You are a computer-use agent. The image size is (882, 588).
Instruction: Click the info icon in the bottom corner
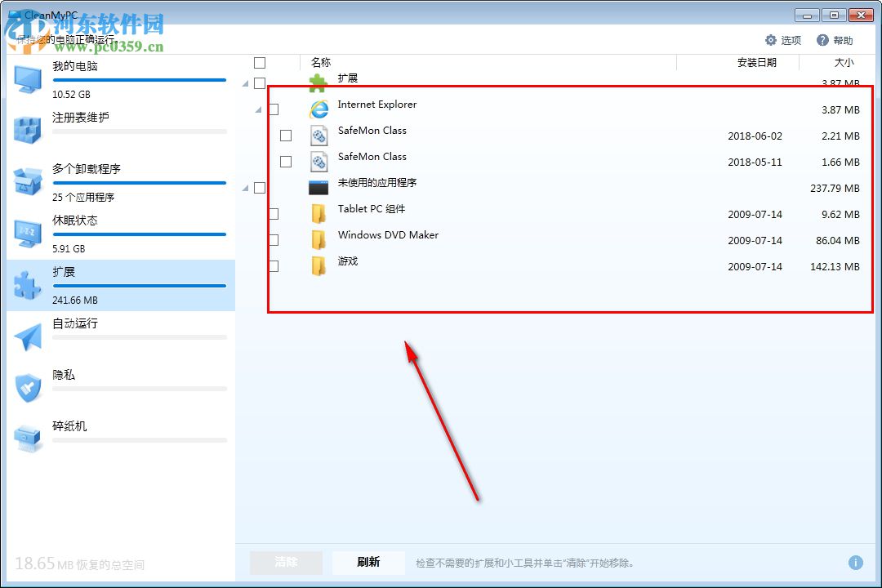click(x=855, y=562)
